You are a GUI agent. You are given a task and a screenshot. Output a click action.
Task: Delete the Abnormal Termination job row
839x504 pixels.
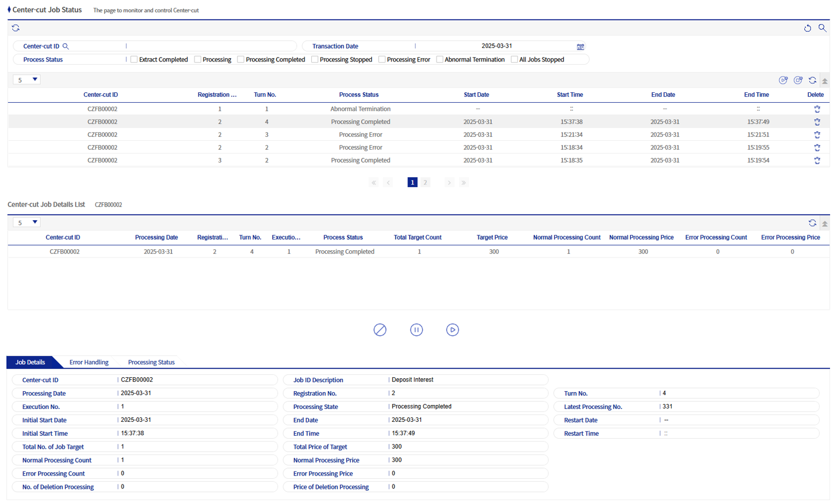click(817, 109)
